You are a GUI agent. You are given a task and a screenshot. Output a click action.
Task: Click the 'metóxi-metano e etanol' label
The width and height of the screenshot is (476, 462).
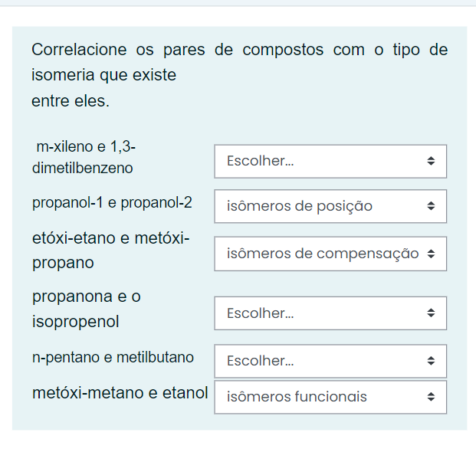coord(120,393)
